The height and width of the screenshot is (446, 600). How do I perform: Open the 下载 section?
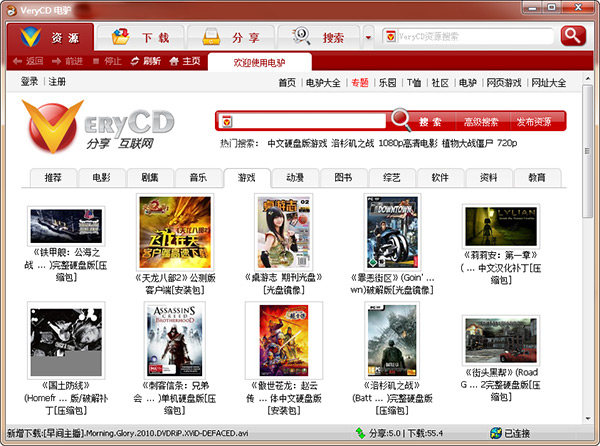pos(140,37)
